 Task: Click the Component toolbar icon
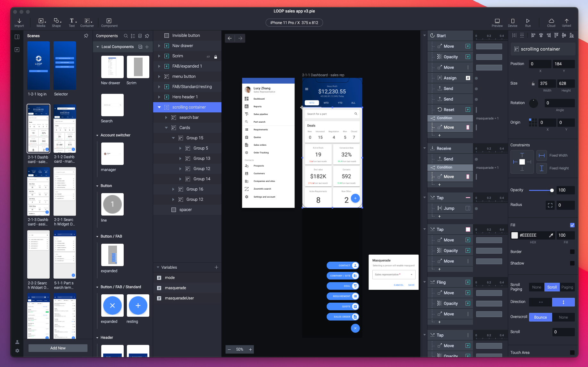pos(109,23)
